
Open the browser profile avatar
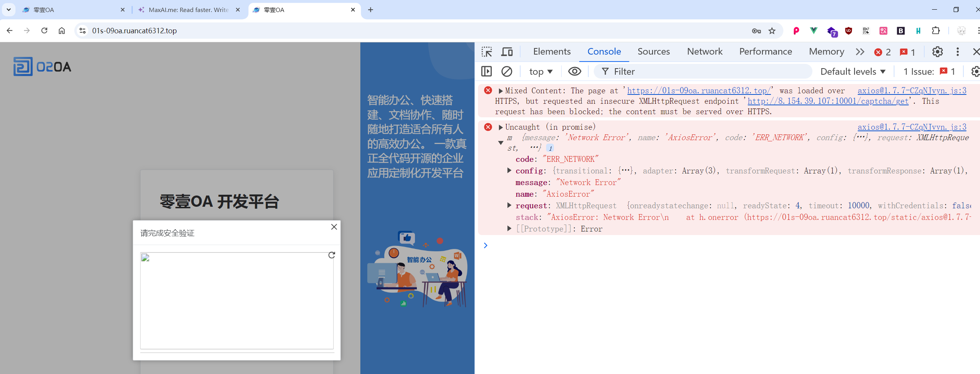[x=961, y=31]
